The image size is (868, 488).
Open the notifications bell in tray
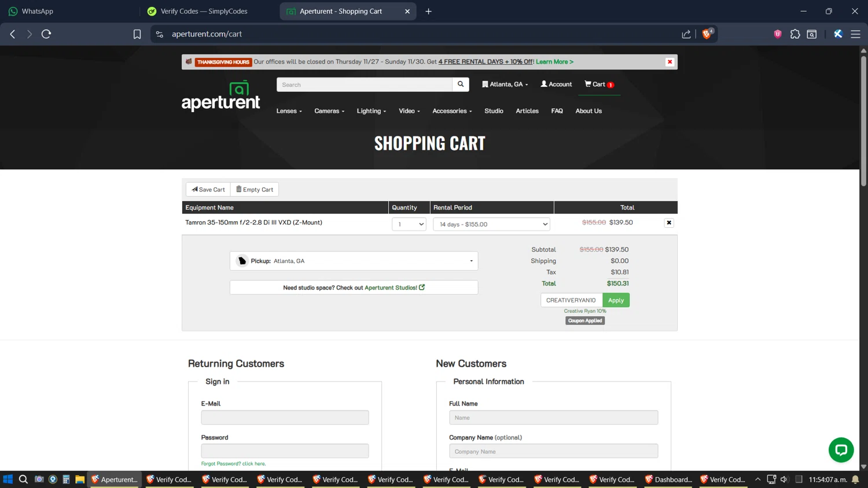855,479
